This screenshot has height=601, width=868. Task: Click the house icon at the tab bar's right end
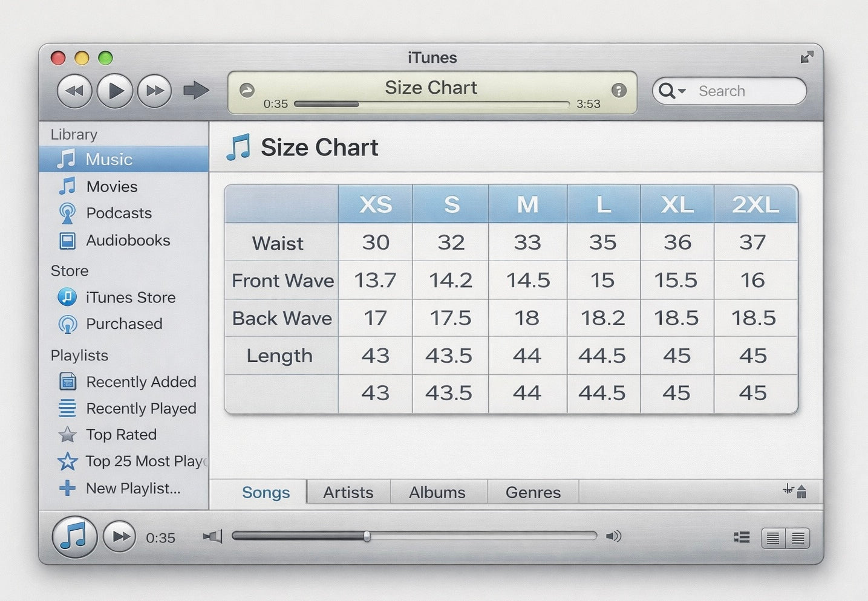(x=801, y=492)
